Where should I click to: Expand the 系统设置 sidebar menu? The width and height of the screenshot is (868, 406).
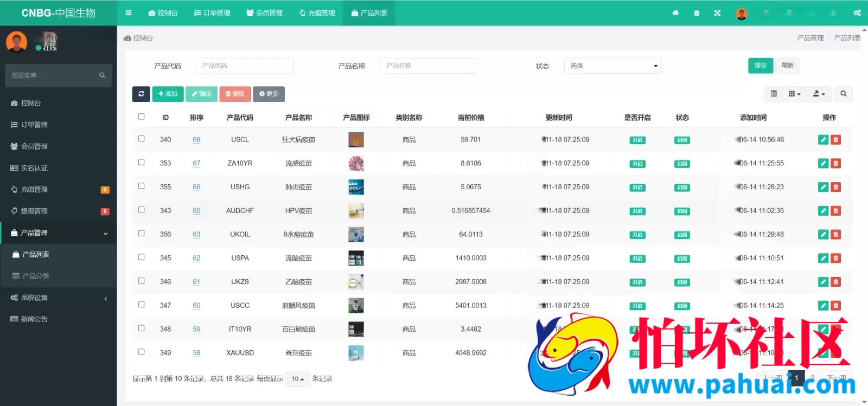[x=59, y=298]
